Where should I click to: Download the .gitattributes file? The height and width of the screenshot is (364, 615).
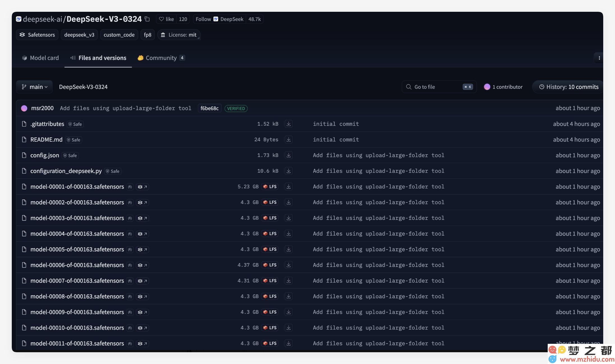pyautogui.click(x=289, y=124)
